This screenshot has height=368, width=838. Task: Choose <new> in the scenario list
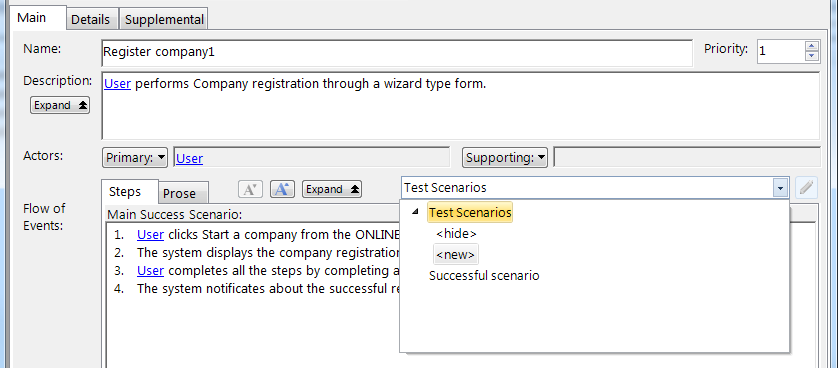455,255
